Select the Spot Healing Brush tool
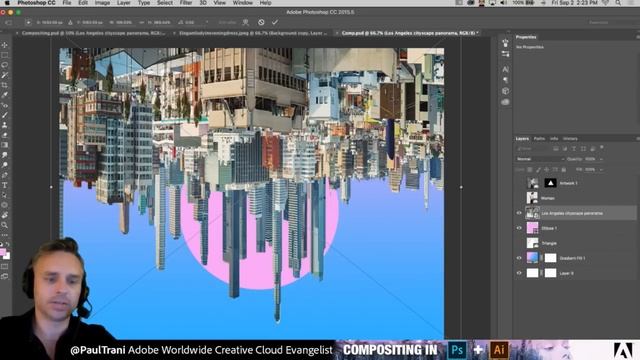640x360 pixels. pyautogui.click(x=5, y=105)
